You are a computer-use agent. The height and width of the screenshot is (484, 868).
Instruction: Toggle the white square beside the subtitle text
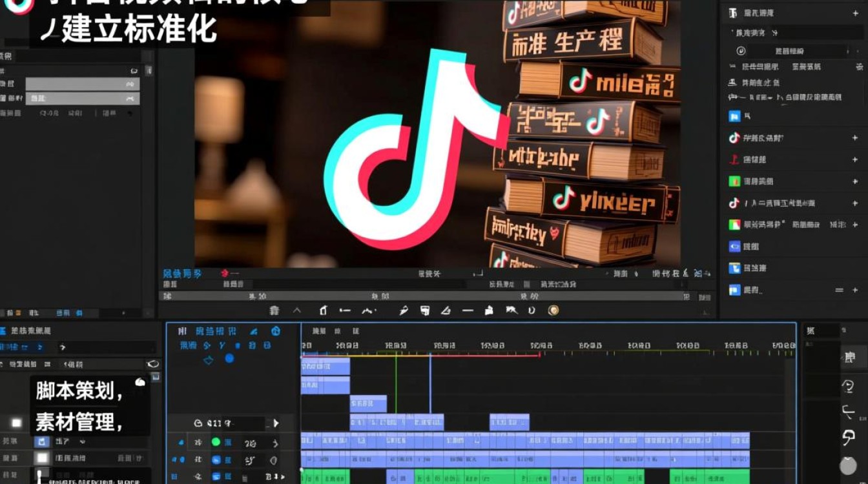pos(17,423)
